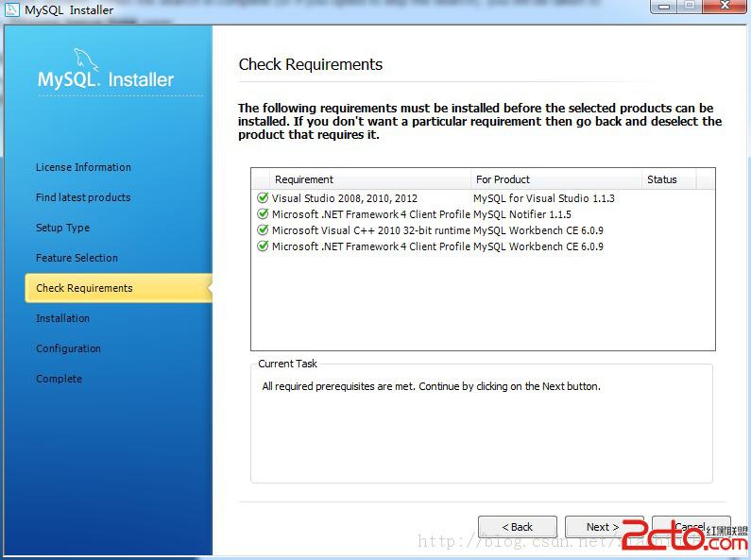Click MySQL Workbench CE 6.0.9 in the Visual C++ row
The height and width of the screenshot is (560, 751).
coord(538,230)
